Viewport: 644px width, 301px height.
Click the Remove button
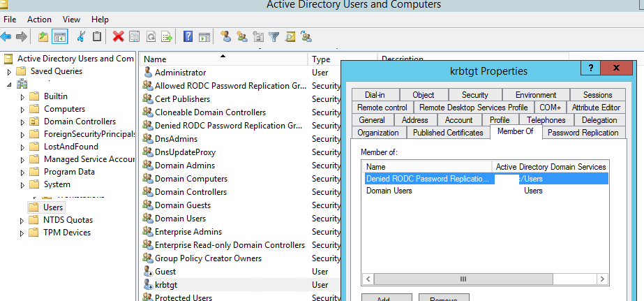coord(443,298)
